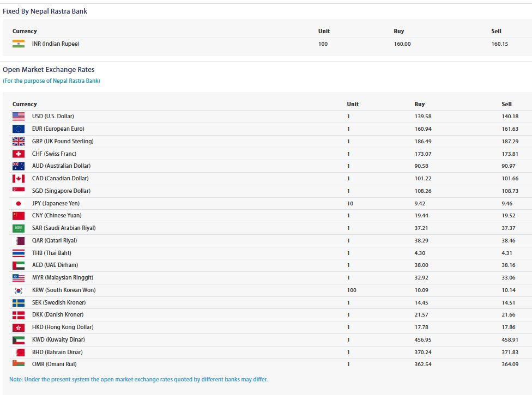Select 'MYR (Malaysian Ringgit)' currency name
This screenshot has width=532, height=395.
tap(63, 278)
